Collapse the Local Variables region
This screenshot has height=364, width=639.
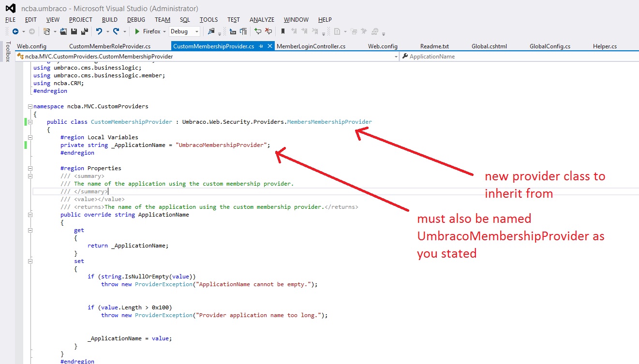tap(30, 137)
